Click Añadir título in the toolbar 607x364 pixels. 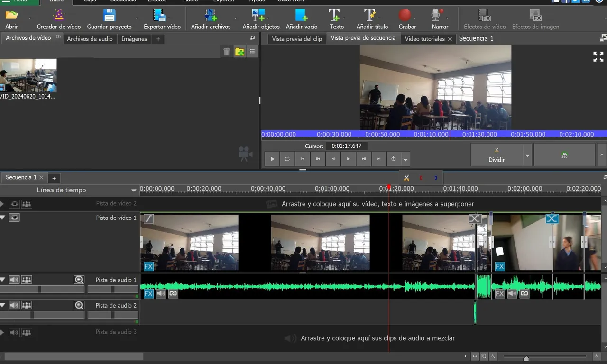click(x=372, y=19)
